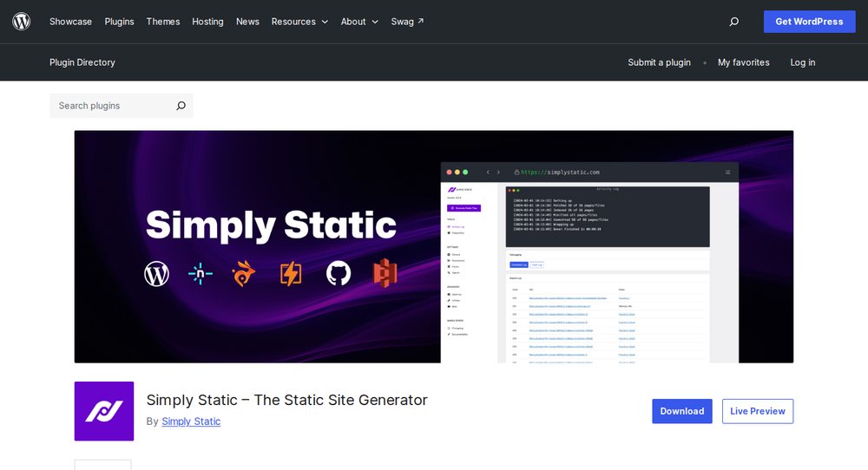Expand the About dropdown menu
This screenshot has height=470, width=868.
tap(359, 22)
